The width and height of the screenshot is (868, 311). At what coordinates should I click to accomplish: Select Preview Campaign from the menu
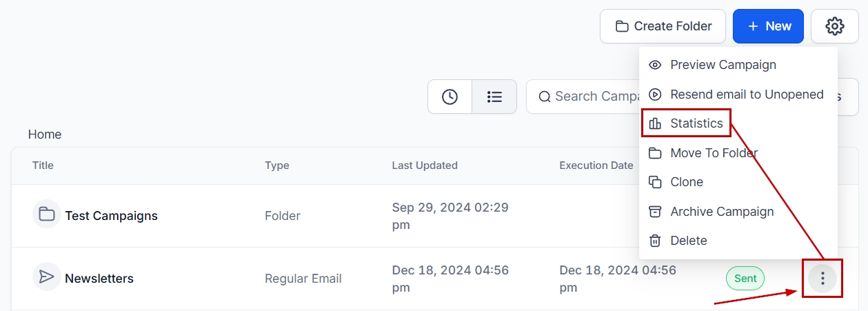[x=723, y=65]
